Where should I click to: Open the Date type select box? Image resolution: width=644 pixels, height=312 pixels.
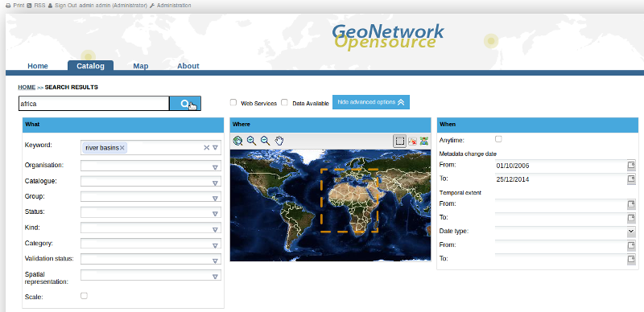[565, 232]
